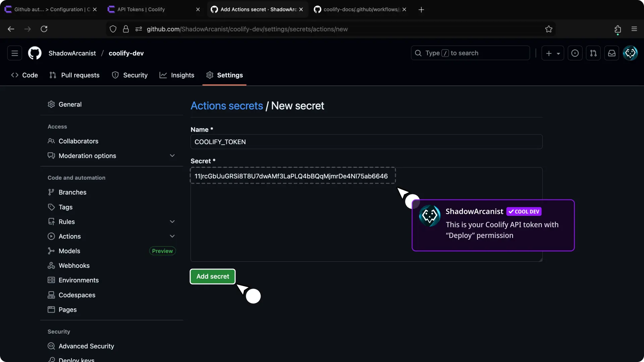Switch to the API Tokens Coolify browser tab
Screen dimensions: 644x362
(x=141, y=9)
